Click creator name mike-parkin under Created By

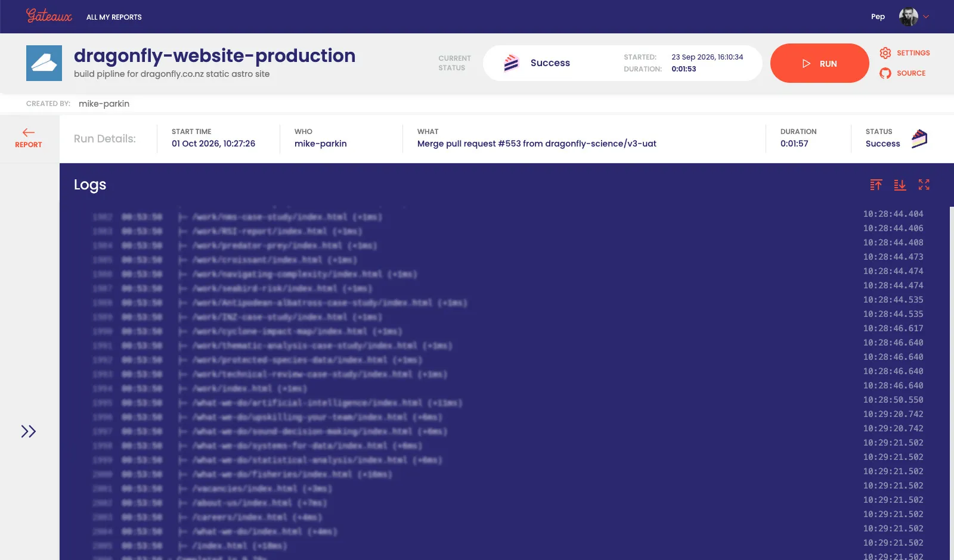click(104, 104)
